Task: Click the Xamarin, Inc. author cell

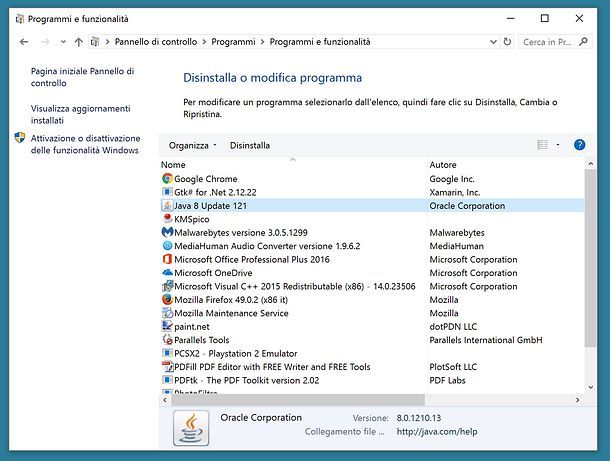Action: coord(455,192)
